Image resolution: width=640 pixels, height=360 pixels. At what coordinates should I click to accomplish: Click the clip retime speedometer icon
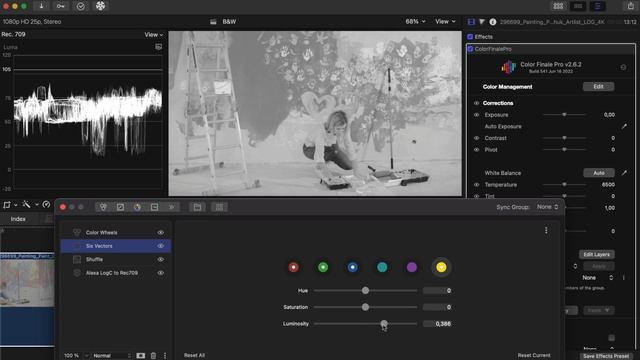pos(46,204)
